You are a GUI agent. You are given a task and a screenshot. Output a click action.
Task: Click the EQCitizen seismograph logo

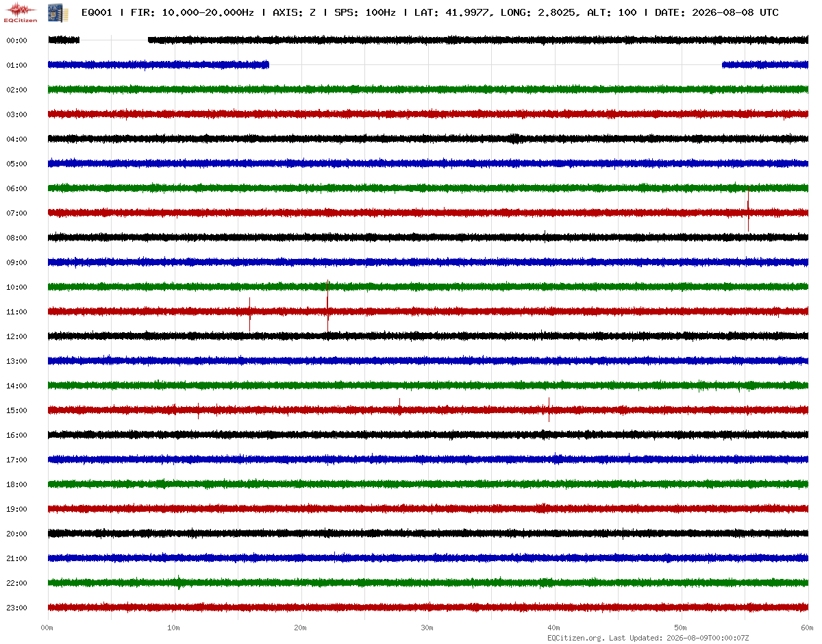tap(21, 12)
